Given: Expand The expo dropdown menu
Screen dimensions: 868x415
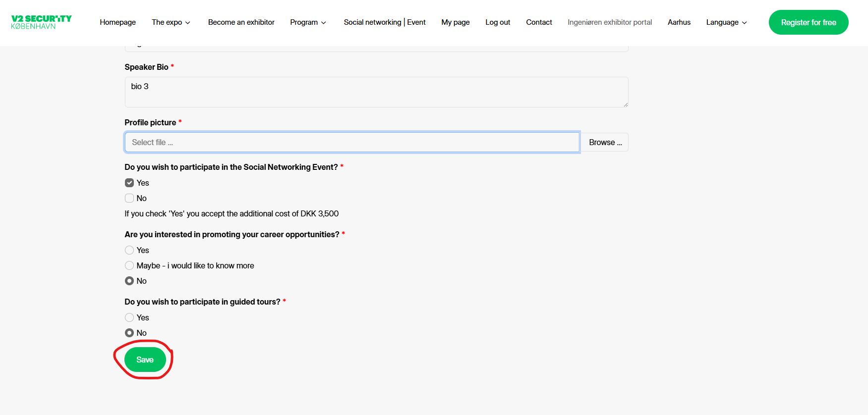Looking at the screenshot, I should pos(171,22).
